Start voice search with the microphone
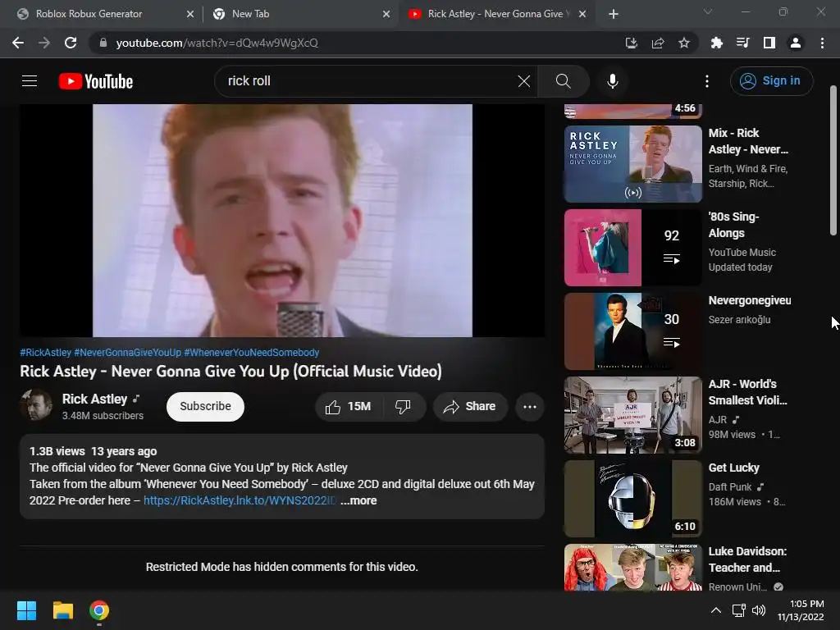This screenshot has height=630, width=840. pyautogui.click(x=612, y=81)
